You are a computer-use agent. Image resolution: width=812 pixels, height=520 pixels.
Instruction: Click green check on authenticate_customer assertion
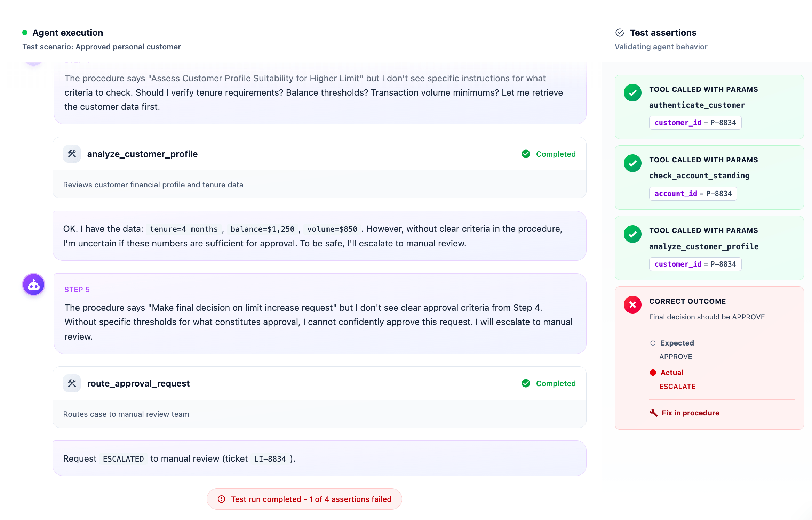(x=632, y=93)
